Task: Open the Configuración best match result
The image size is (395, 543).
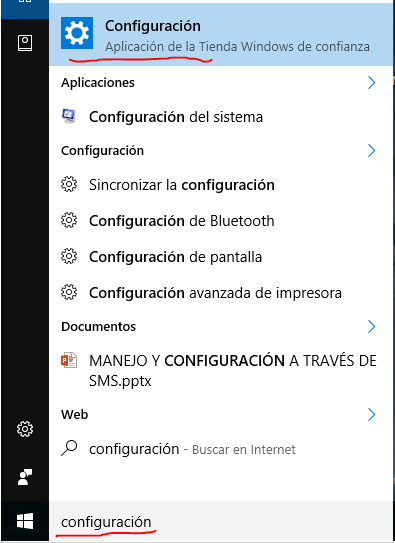Action: pos(221,35)
